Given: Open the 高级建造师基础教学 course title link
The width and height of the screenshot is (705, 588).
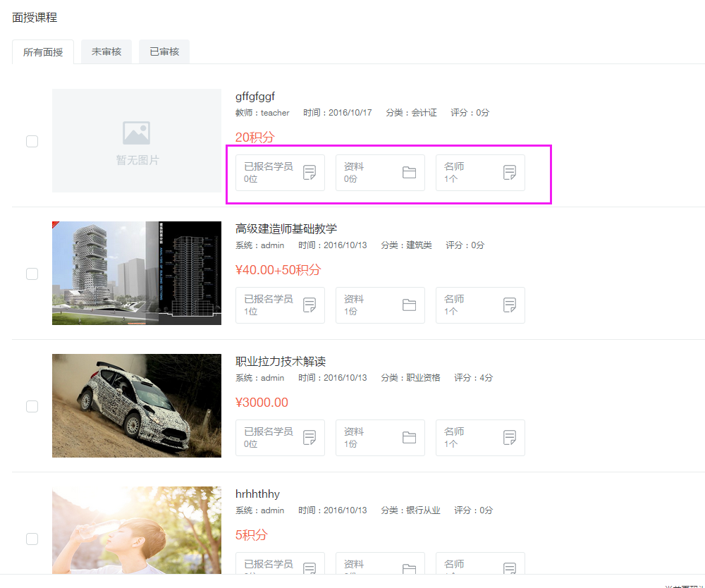Looking at the screenshot, I should [286, 228].
